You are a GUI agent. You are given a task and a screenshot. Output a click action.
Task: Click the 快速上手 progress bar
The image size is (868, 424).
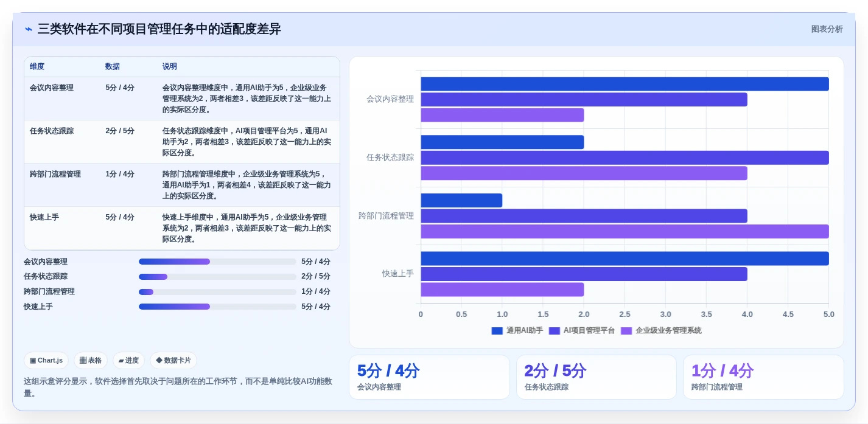[x=217, y=307]
